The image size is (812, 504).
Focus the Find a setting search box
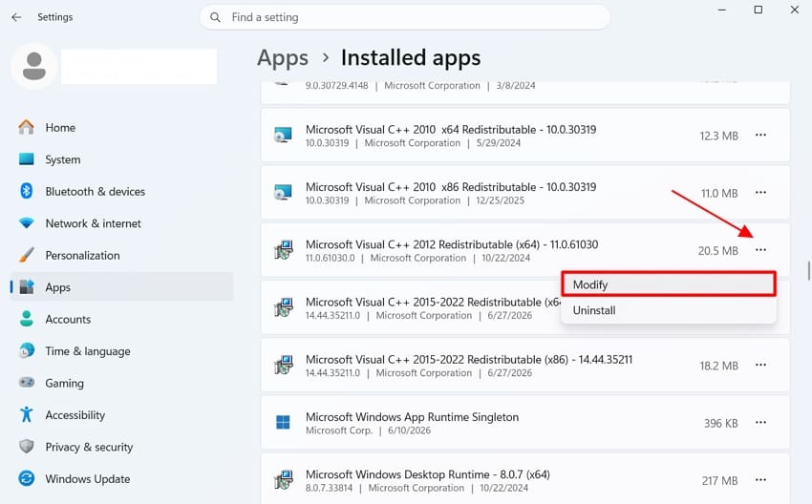[404, 17]
